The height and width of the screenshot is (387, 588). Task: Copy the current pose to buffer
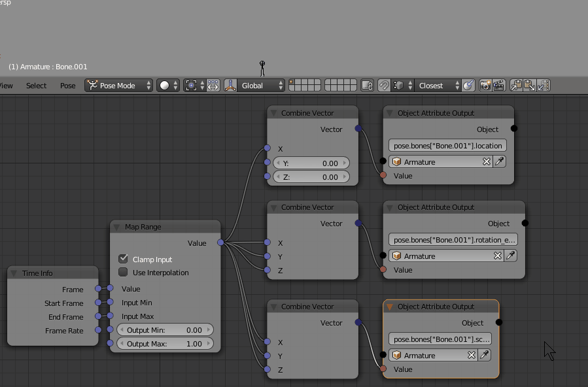(516, 86)
